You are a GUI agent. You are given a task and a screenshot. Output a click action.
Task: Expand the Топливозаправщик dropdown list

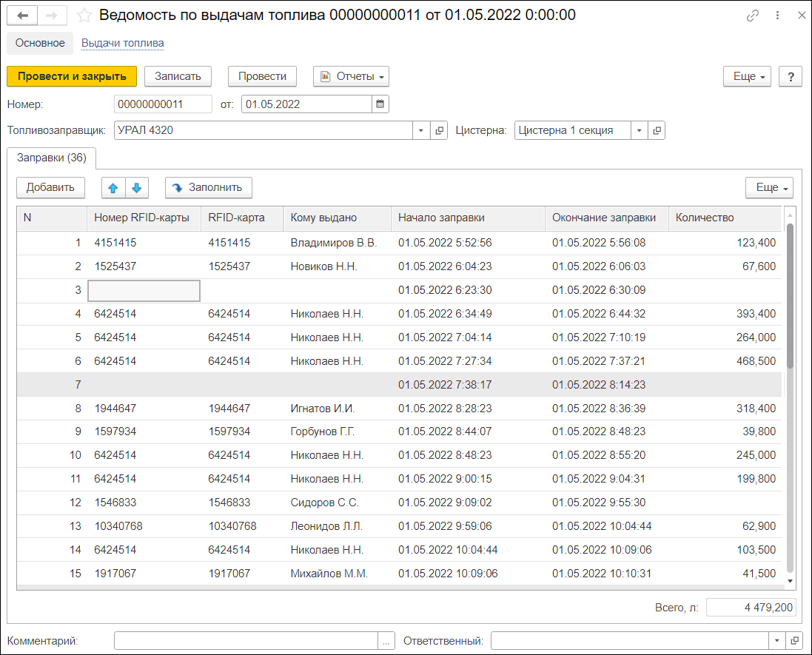[x=421, y=130]
